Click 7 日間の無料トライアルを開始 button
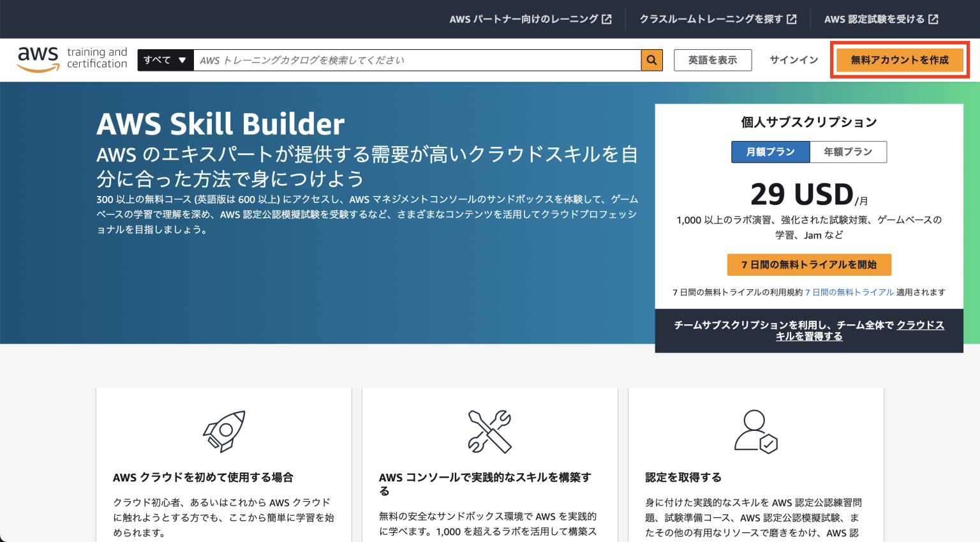 point(808,264)
